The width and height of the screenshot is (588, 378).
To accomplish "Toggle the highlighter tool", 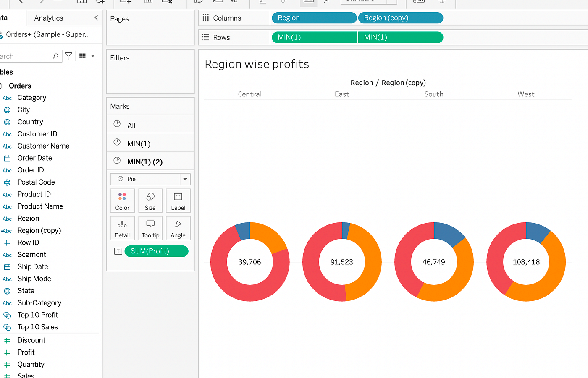I will click(x=284, y=2).
